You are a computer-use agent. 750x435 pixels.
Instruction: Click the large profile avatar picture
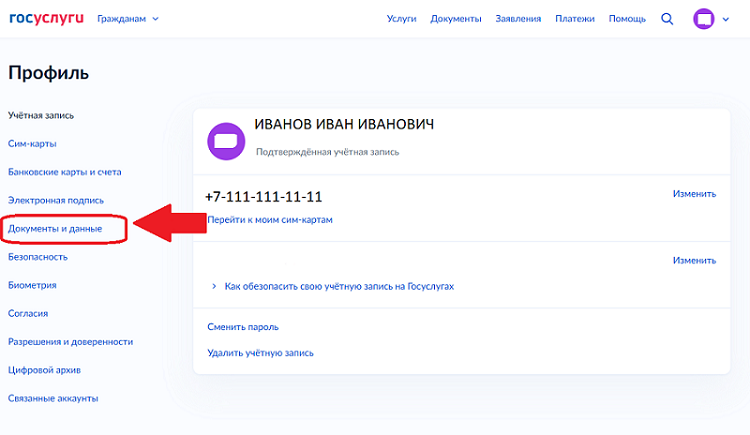click(226, 141)
